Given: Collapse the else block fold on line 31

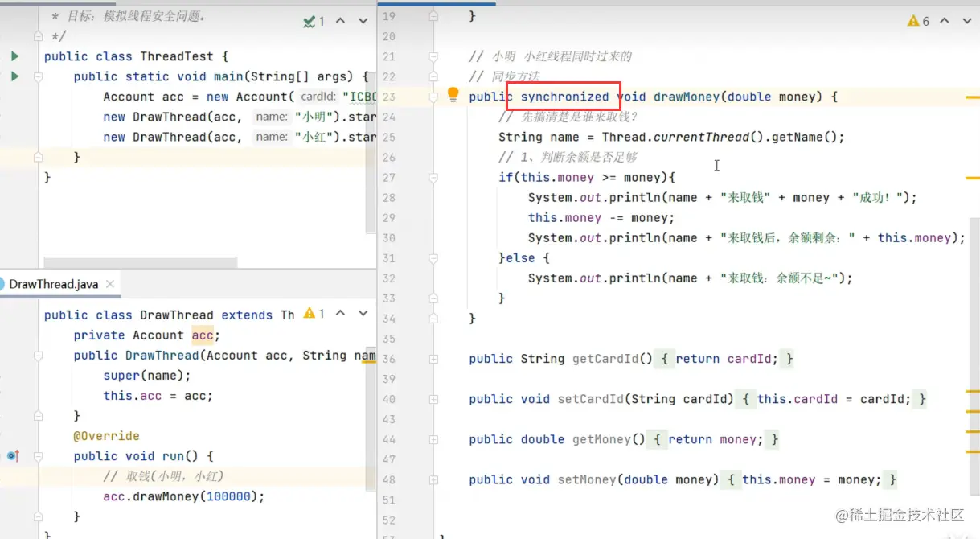Looking at the screenshot, I should [434, 258].
